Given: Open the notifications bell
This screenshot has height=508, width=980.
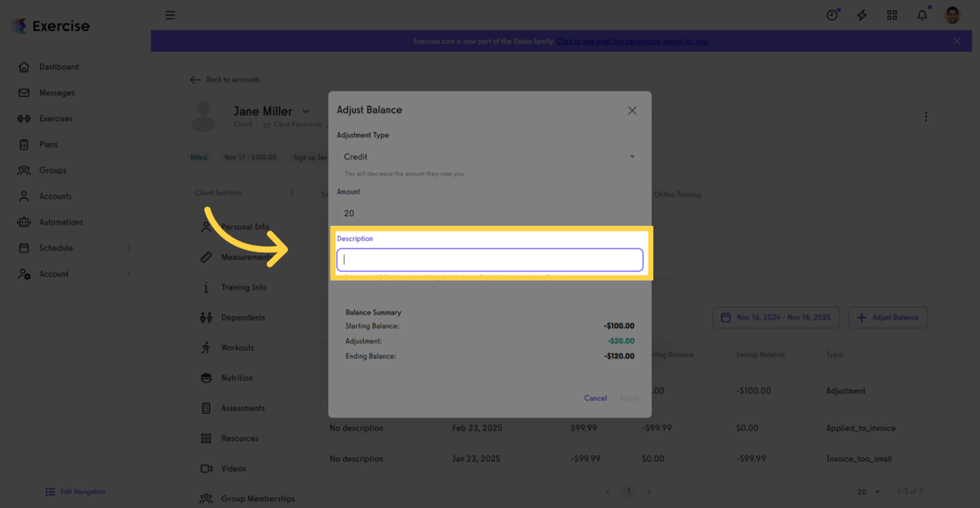Looking at the screenshot, I should 922,15.
